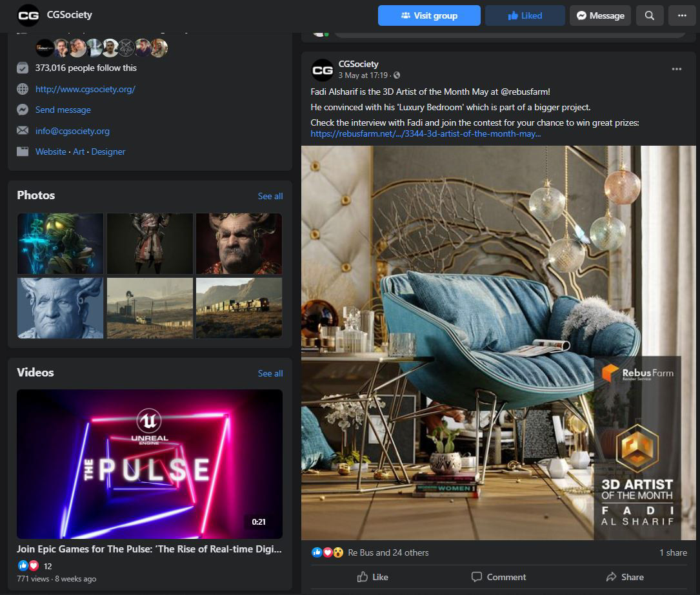Open the Art category link
The image size is (700, 595).
(x=79, y=151)
